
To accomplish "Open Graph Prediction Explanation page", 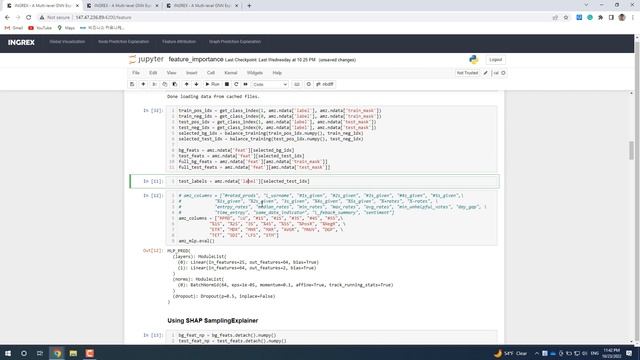I will [235, 42].
